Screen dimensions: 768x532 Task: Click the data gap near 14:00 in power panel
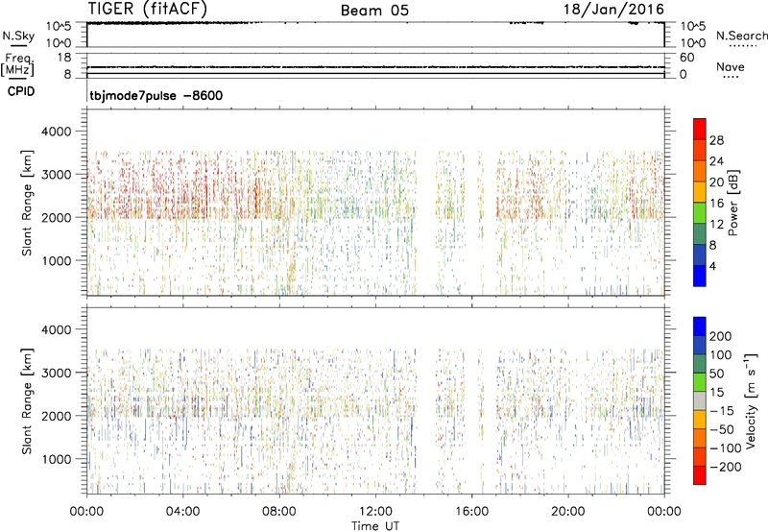pyautogui.click(x=425, y=203)
